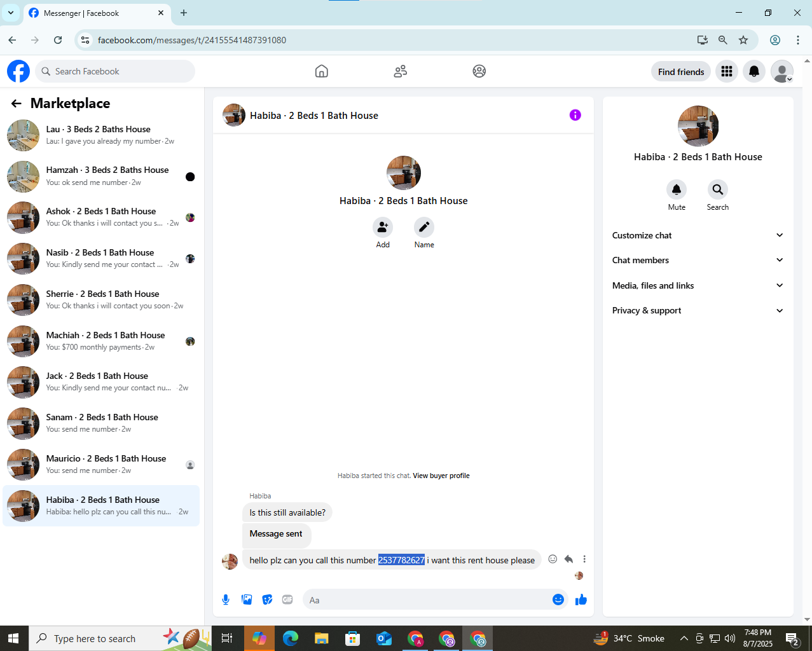This screenshot has height=651, width=812.
Task: Open a new browser tab
Action: coord(184,13)
